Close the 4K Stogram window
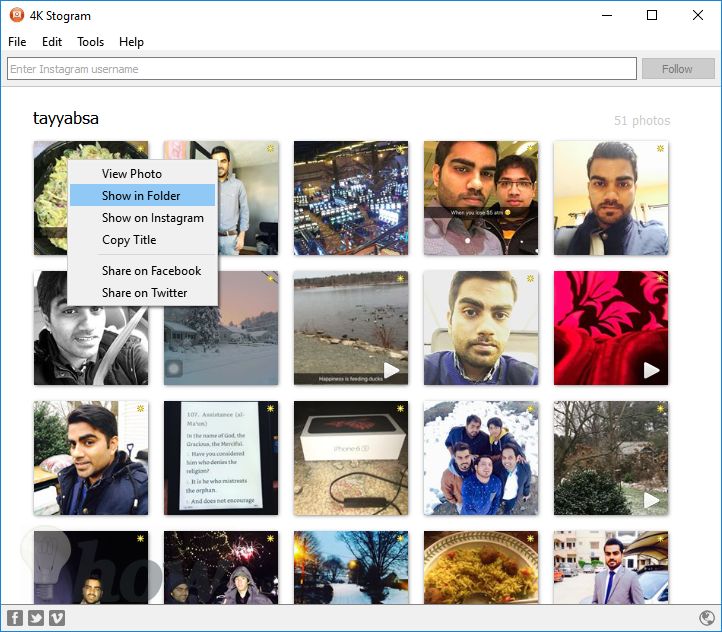Image resolution: width=722 pixels, height=632 pixels. click(x=698, y=15)
